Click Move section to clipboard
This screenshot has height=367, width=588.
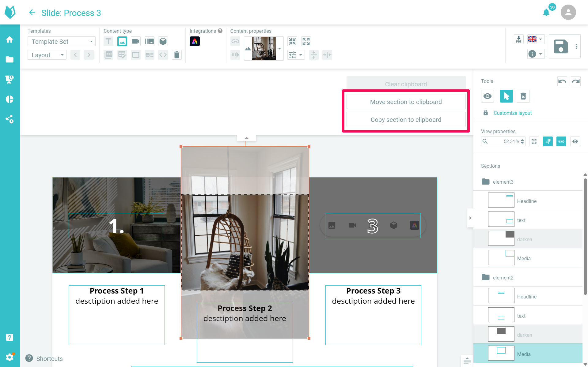[x=406, y=102]
